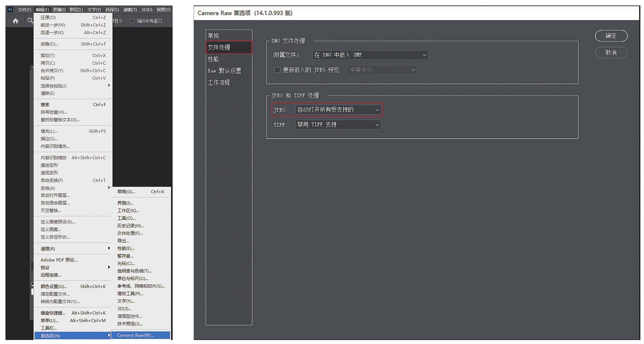Open the 文字(Y) menu
Viewport: 644px width, 344px height.
coord(94,10)
